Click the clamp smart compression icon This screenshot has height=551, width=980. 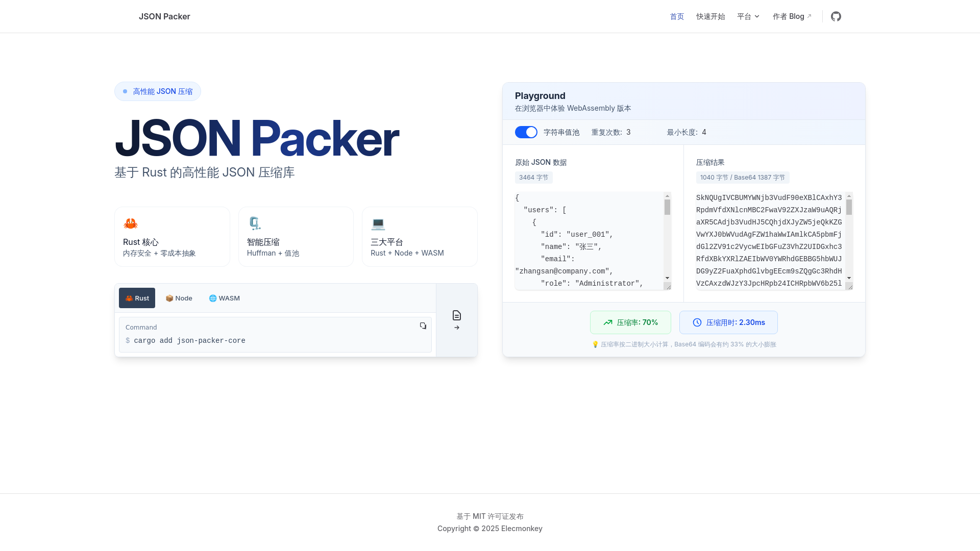(x=254, y=223)
